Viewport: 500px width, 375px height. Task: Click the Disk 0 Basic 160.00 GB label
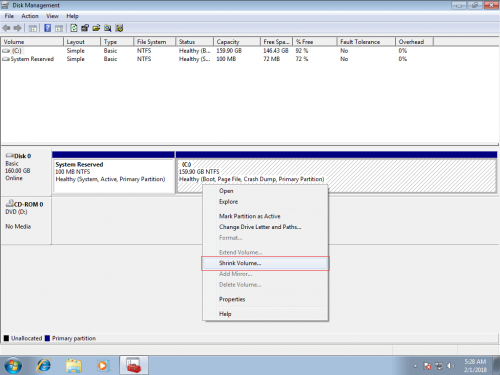26,172
